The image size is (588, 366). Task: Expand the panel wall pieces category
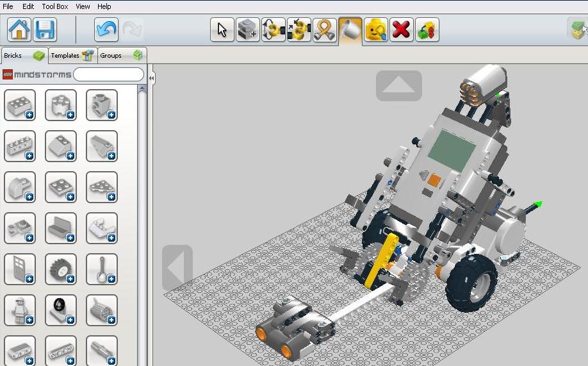pyautogui.click(x=61, y=228)
